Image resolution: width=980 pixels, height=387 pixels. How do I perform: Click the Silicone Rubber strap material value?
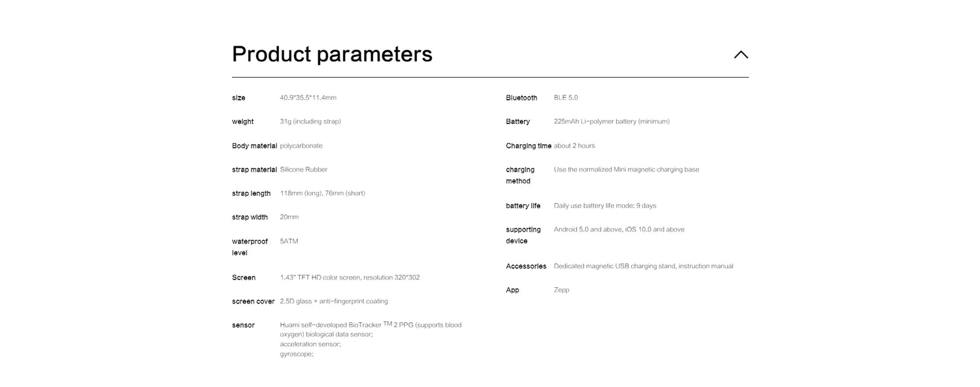303,170
